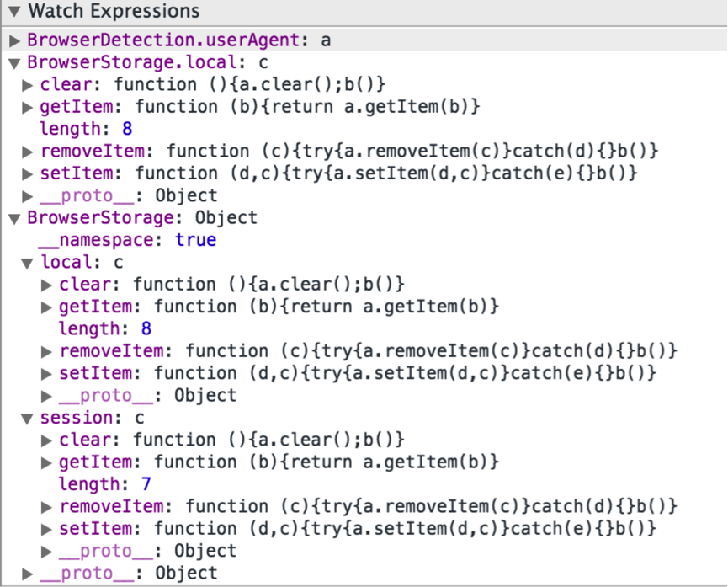Collapse the local: c node in BrowserStorage
The image size is (728, 587).
point(28,263)
